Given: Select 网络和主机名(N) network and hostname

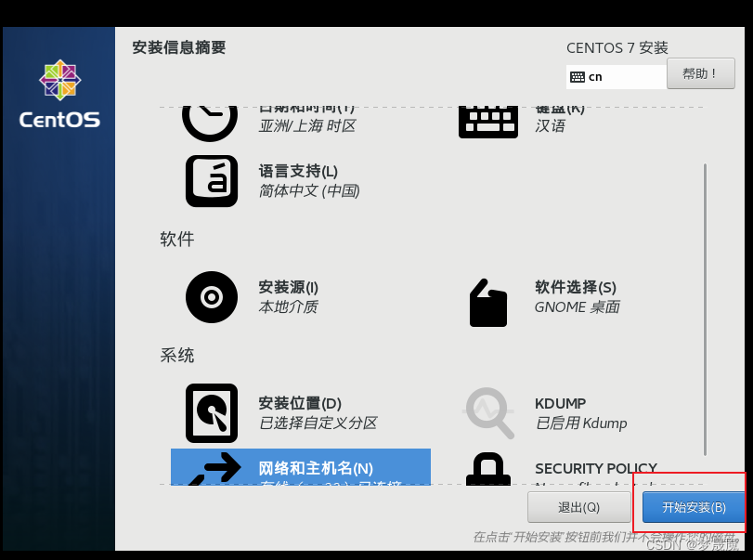Looking at the screenshot, I should click(301, 467).
